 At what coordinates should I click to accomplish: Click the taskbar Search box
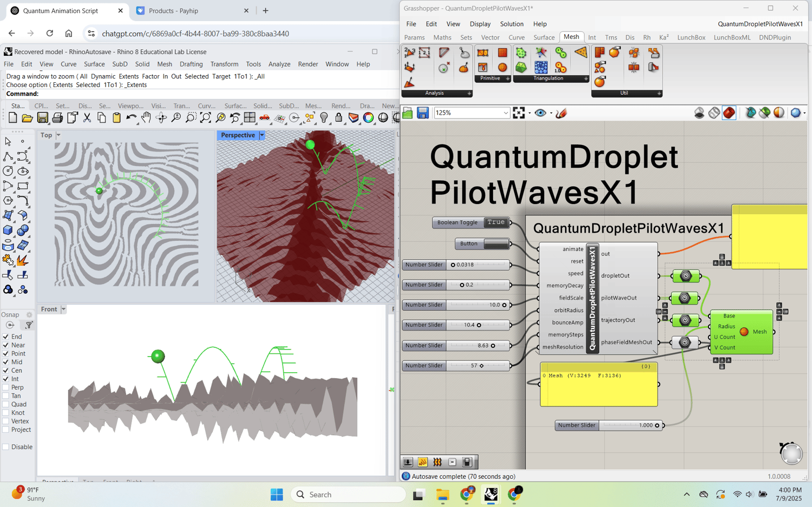pyautogui.click(x=349, y=495)
